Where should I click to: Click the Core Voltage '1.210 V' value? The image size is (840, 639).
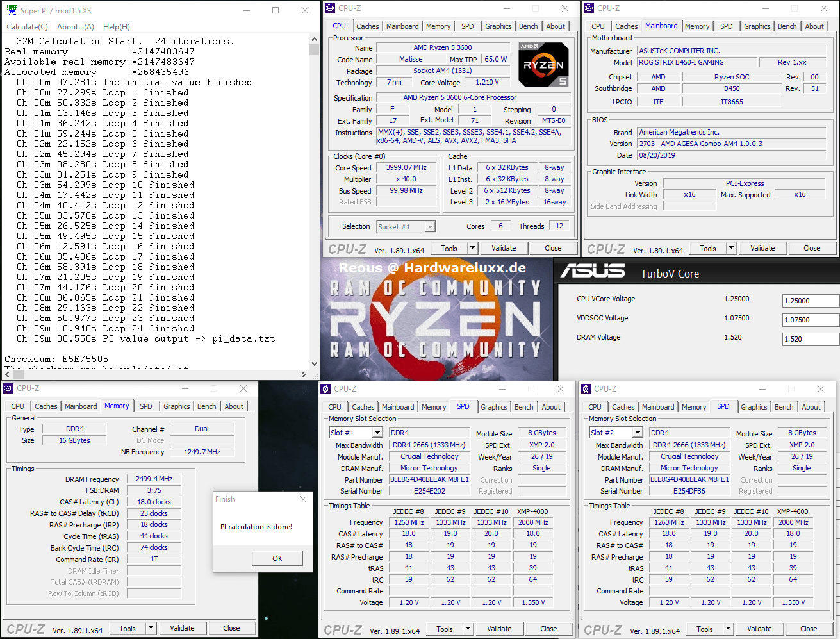(x=487, y=82)
